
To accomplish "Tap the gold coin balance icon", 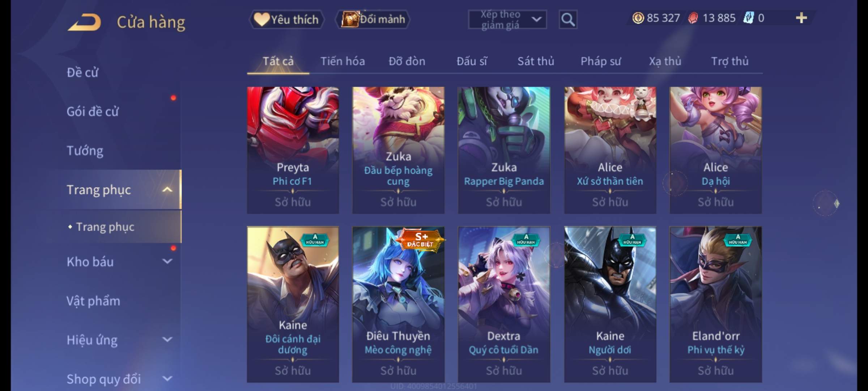I will click(x=638, y=18).
